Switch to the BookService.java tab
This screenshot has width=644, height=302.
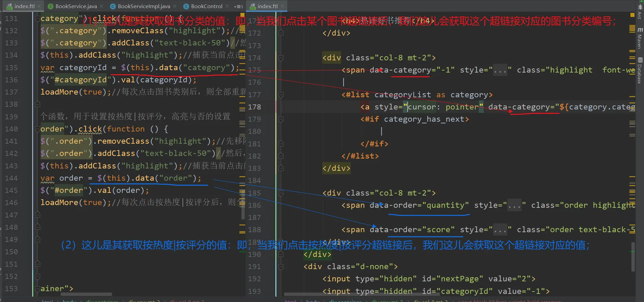76,6
